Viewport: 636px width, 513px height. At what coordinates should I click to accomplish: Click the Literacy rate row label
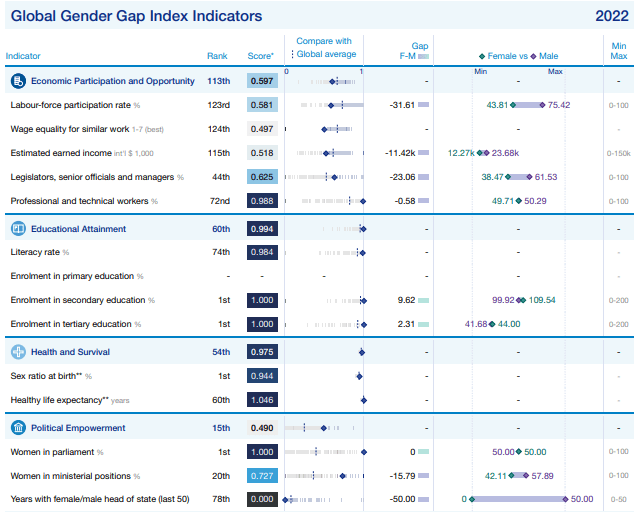pyautogui.click(x=40, y=252)
